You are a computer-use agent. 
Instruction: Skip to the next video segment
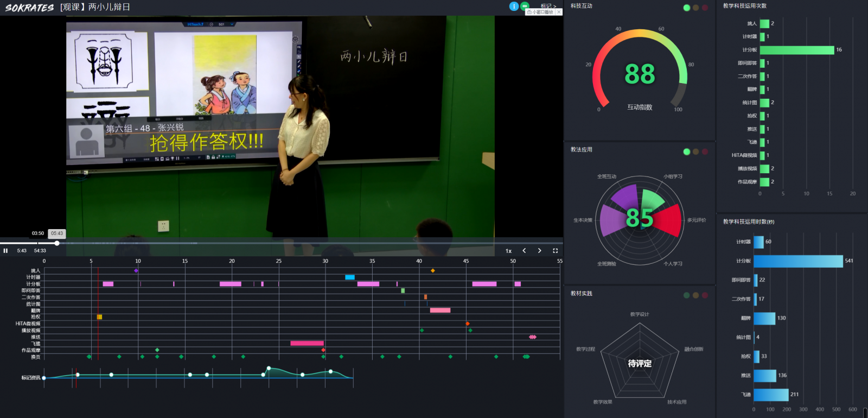(539, 251)
